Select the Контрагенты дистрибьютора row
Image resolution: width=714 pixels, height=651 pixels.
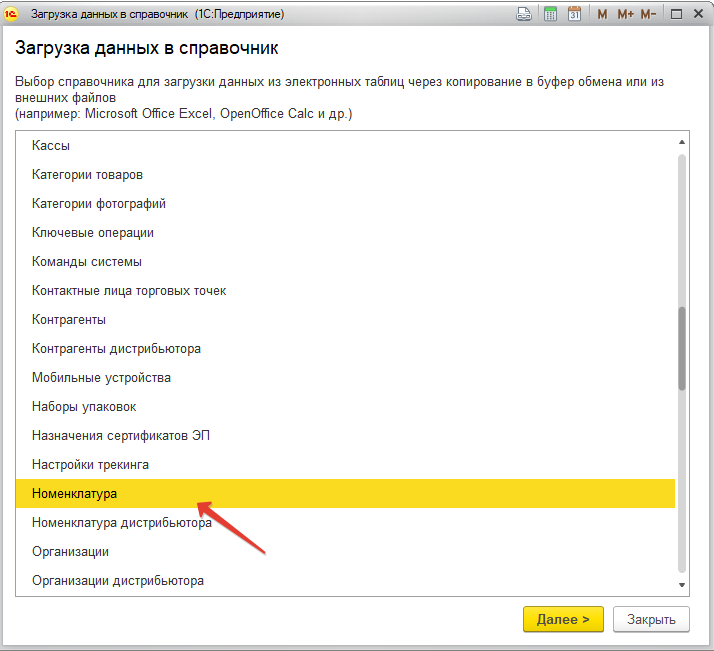pyautogui.click(x=345, y=349)
